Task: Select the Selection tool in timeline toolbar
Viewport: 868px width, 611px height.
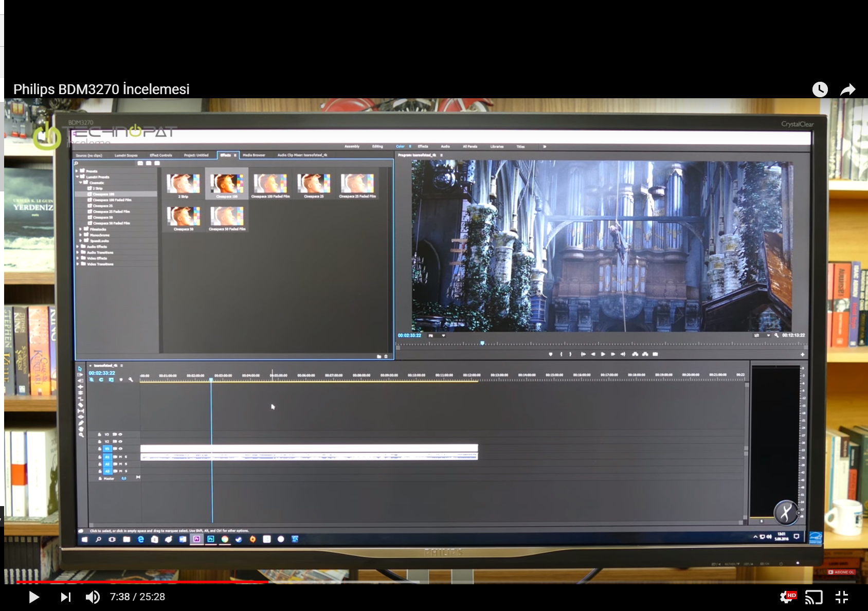Action: click(x=80, y=369)
